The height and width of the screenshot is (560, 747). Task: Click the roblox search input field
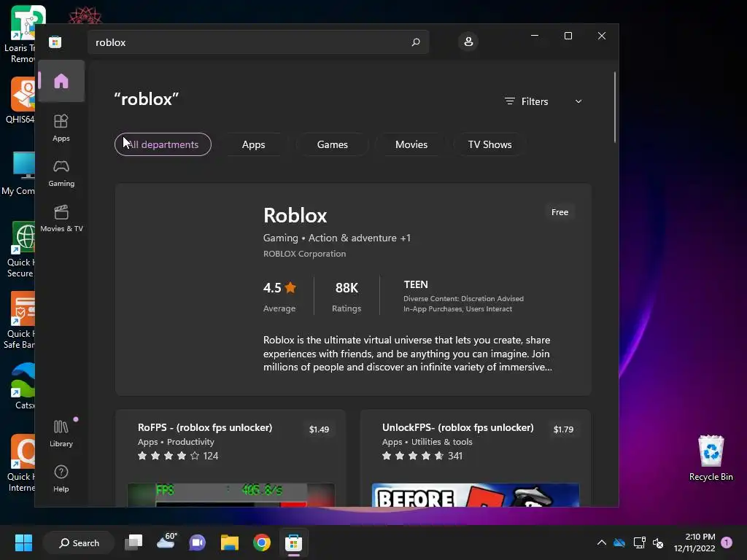tap(258, 42)
